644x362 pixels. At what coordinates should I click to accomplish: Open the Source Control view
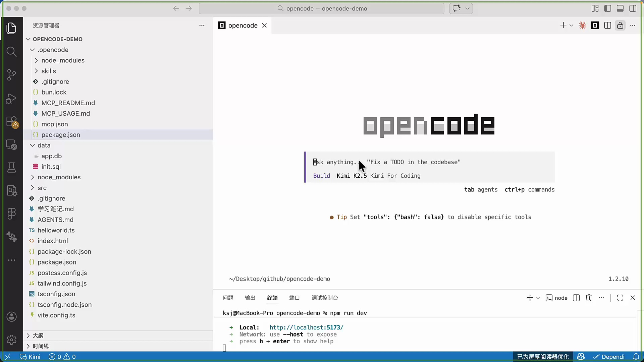tap(11, 75)
